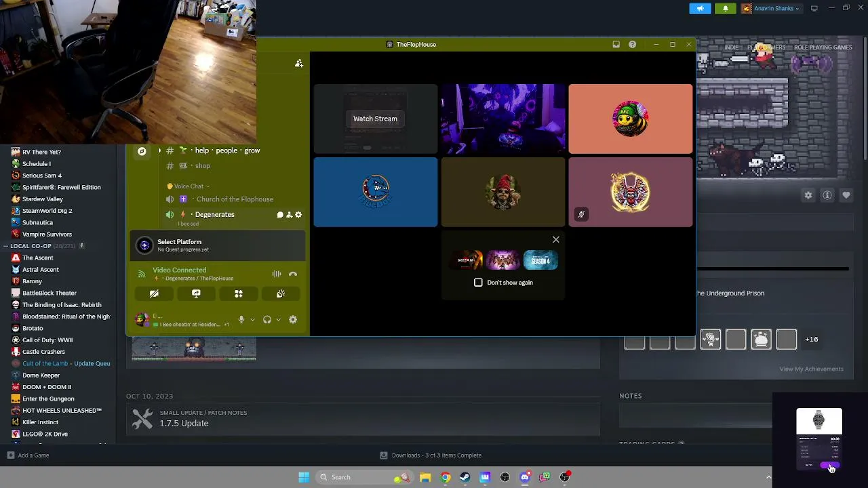Open Steam announcements megaphone button
This screenshot has height=488, width=868.
[700, 8]
